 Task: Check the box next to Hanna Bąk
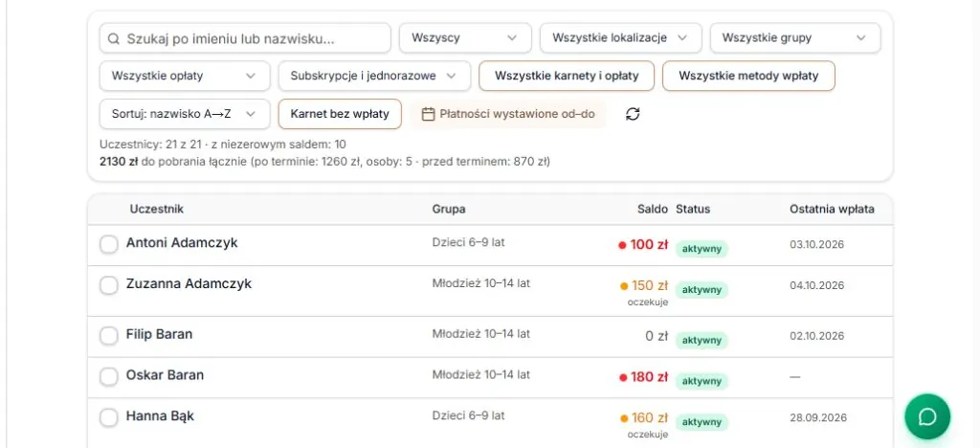109,418
